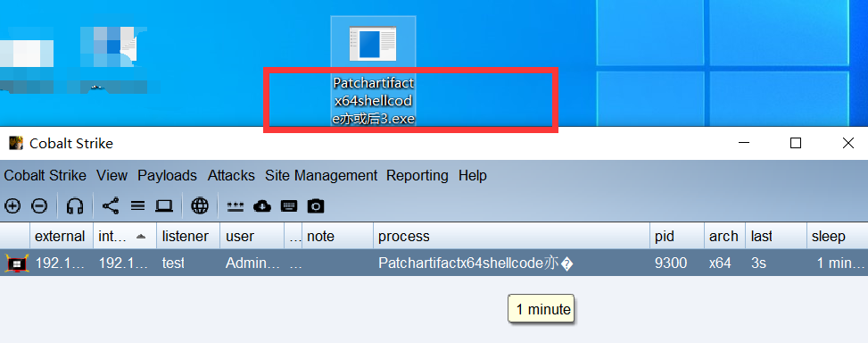Sort sessions by process column
The width and height of the screenshot is (868, 343).
511,236
